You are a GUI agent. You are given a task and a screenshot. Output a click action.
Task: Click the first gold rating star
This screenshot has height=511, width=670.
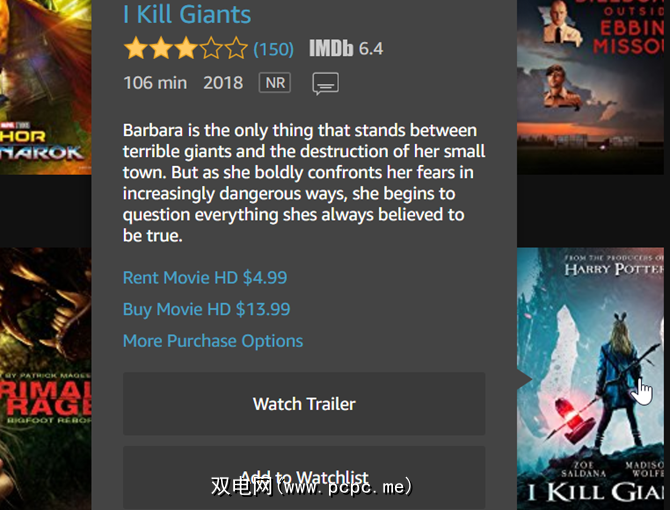tap(135, 48)
